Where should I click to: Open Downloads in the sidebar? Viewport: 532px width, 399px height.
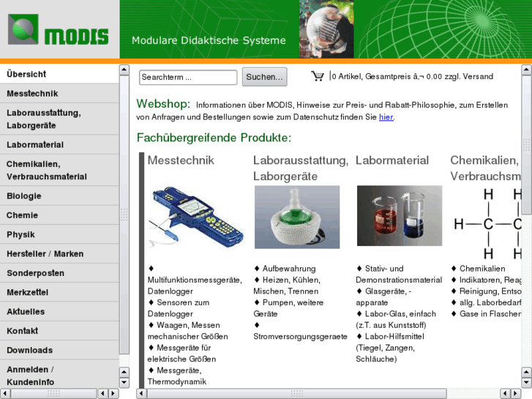tap(59, 350)
